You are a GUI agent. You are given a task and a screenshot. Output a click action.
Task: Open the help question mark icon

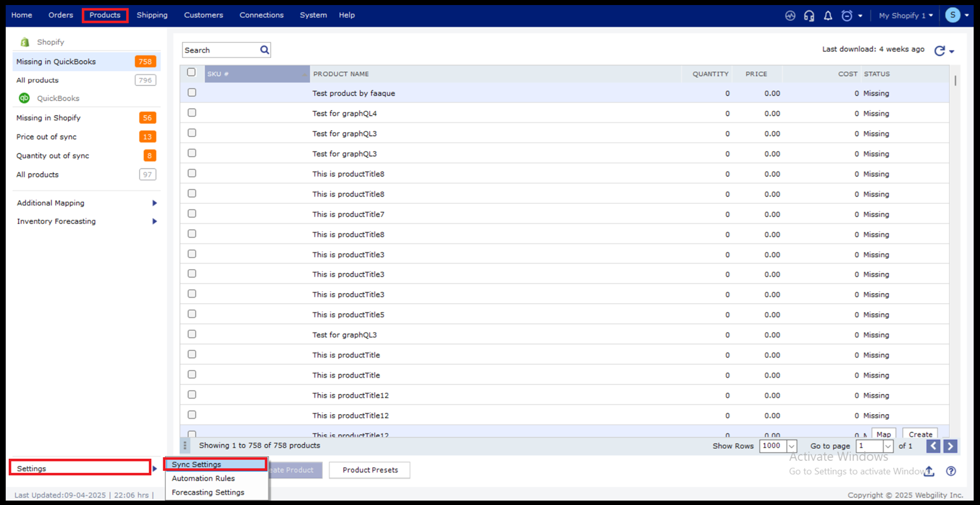point(951,472)
